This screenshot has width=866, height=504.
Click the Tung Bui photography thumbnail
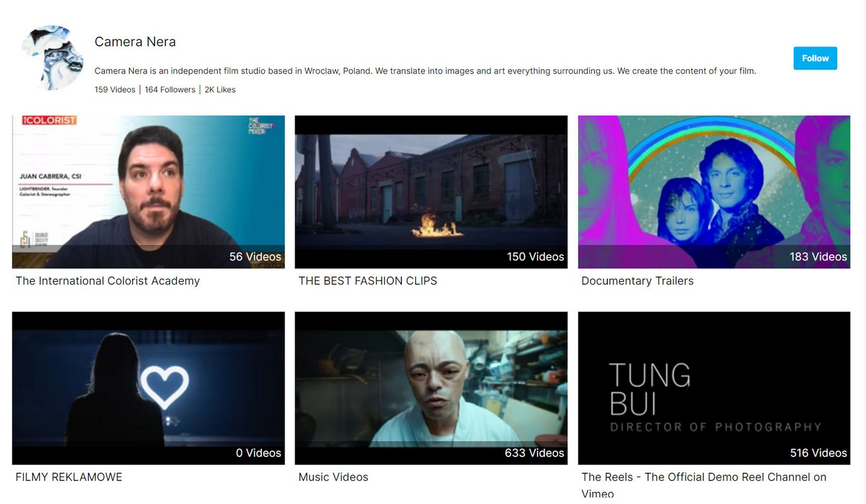pos(713,387)
